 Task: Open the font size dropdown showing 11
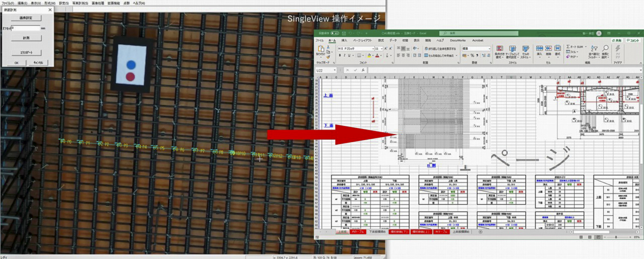(382, 49)
